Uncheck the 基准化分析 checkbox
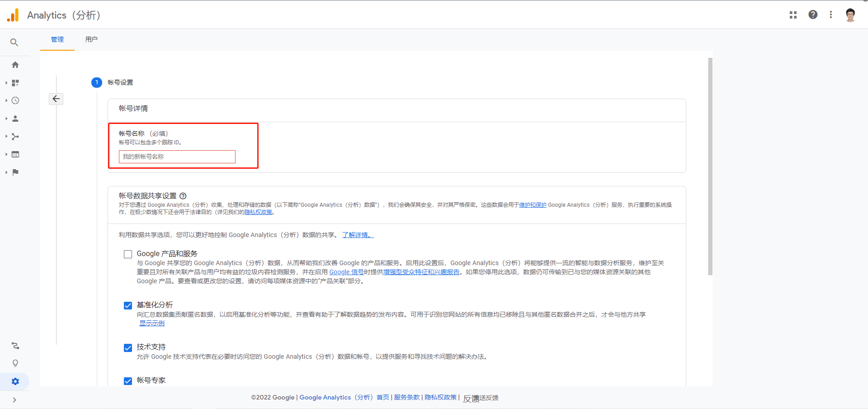868x409 pixels. tap(128, 305)
